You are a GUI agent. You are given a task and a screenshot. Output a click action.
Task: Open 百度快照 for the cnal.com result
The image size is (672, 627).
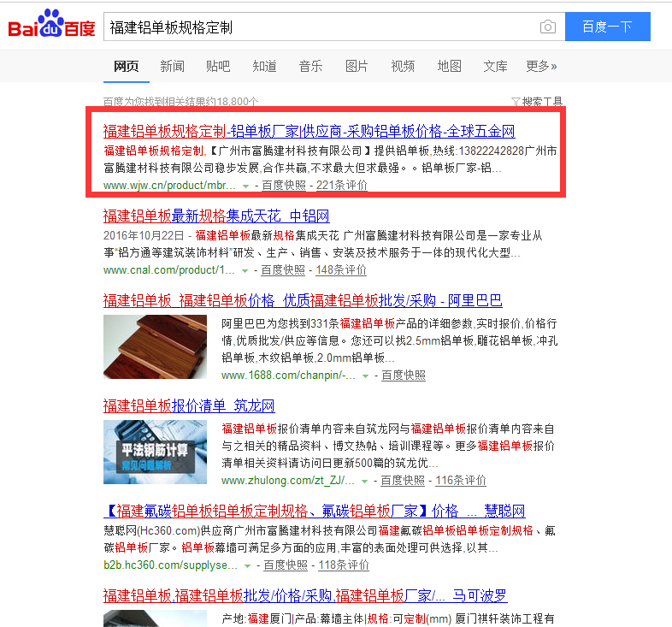pos(283,270)
